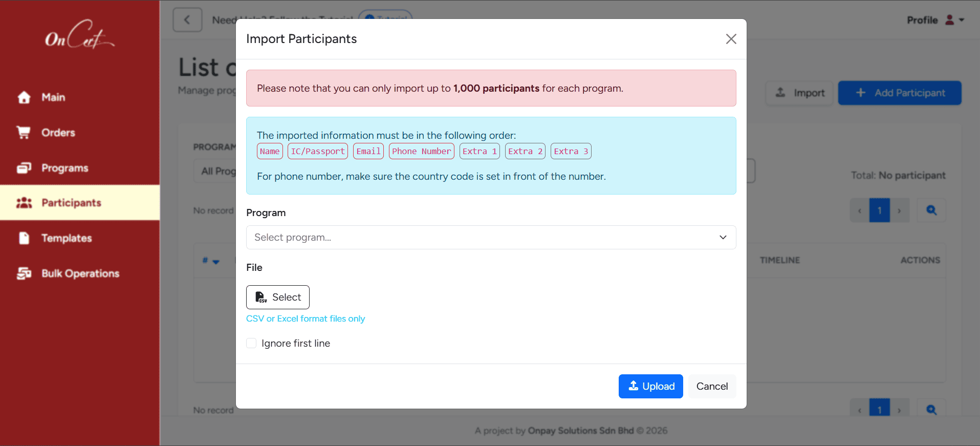Viewport: 980px width, 446px height.
Task: Click the back chevron button in the header
Action: click(x=187, y=20)
